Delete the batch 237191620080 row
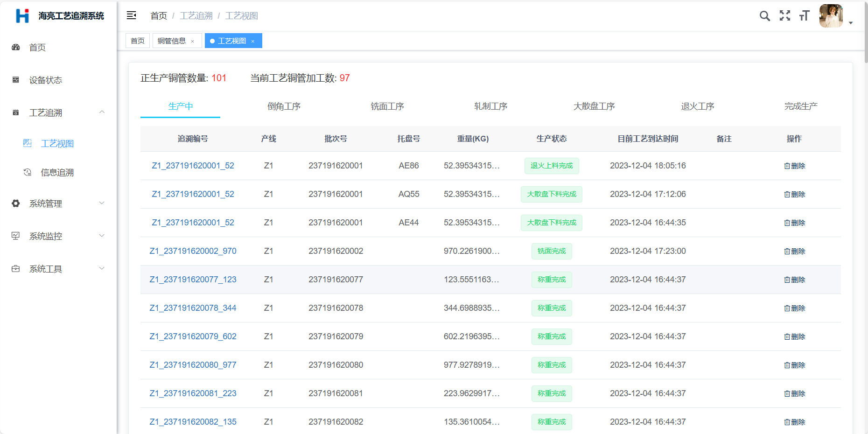This screenshot has width=868, height=434. (x=794, y=365)
